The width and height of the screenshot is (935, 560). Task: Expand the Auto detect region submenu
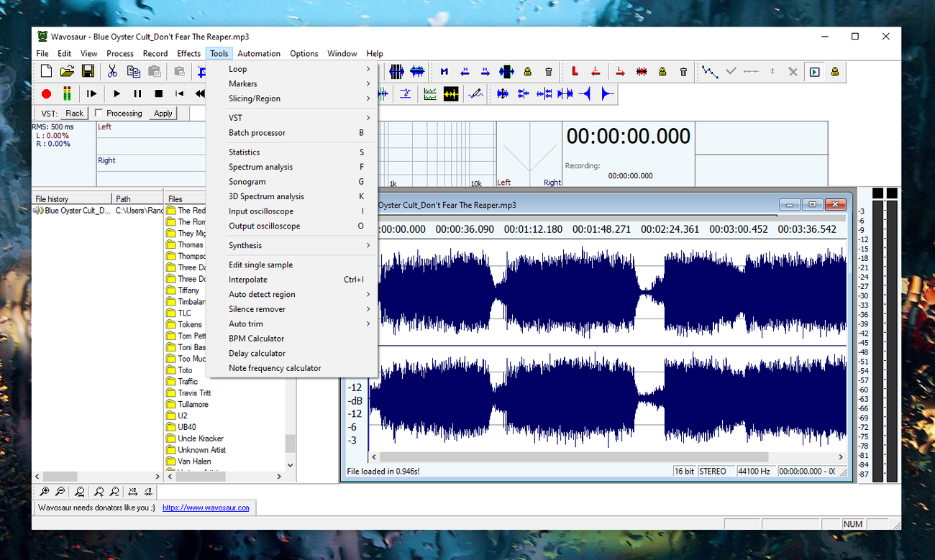coord(292,294)
